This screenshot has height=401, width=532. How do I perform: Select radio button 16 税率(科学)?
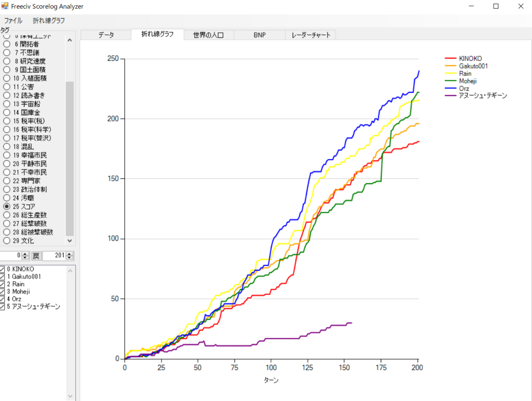7,130
